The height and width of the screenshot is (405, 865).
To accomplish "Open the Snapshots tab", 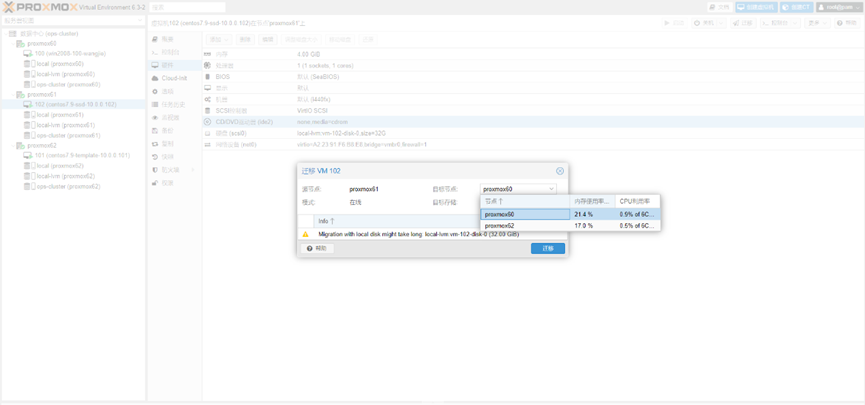I will 174,157.
